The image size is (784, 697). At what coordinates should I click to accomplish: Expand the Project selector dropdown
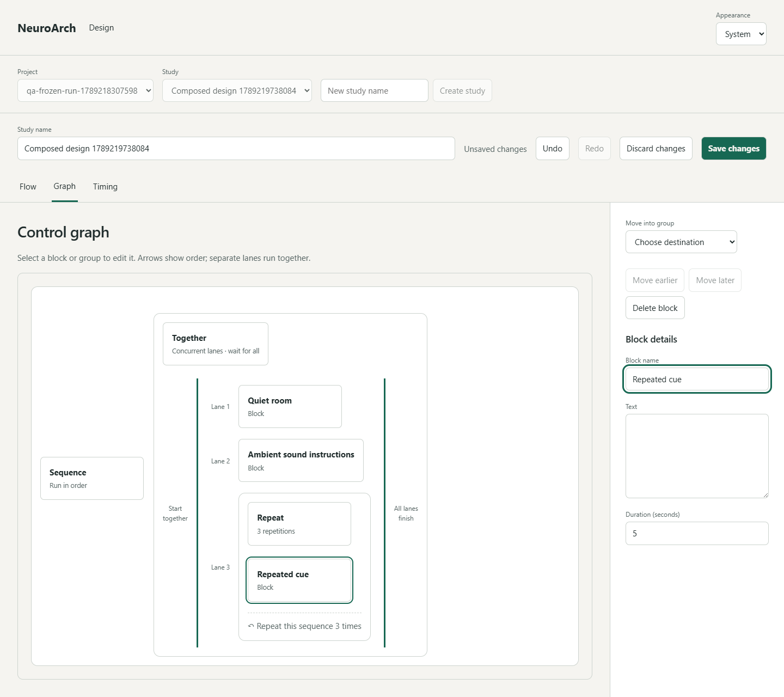click(85, 90)
